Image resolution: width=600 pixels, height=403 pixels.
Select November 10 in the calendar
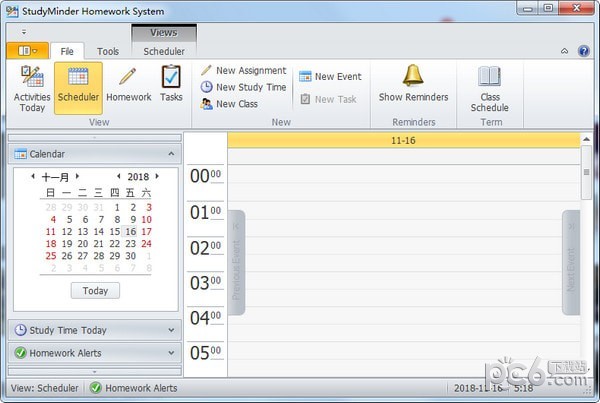147,220
